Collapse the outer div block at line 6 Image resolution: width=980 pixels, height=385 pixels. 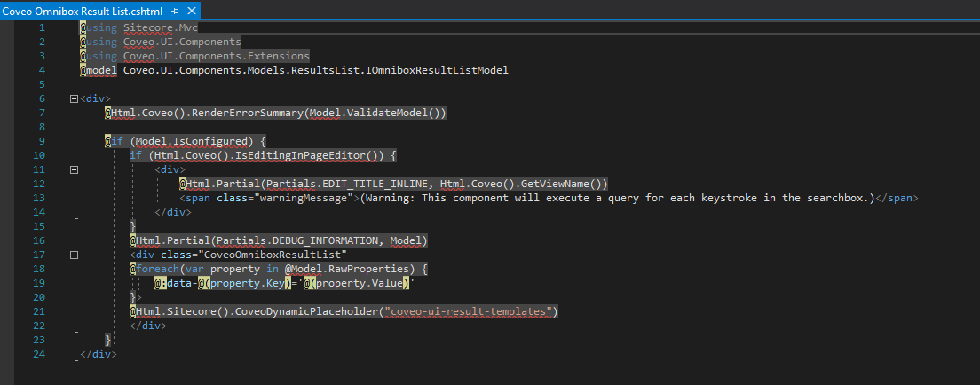pos(75,98)
